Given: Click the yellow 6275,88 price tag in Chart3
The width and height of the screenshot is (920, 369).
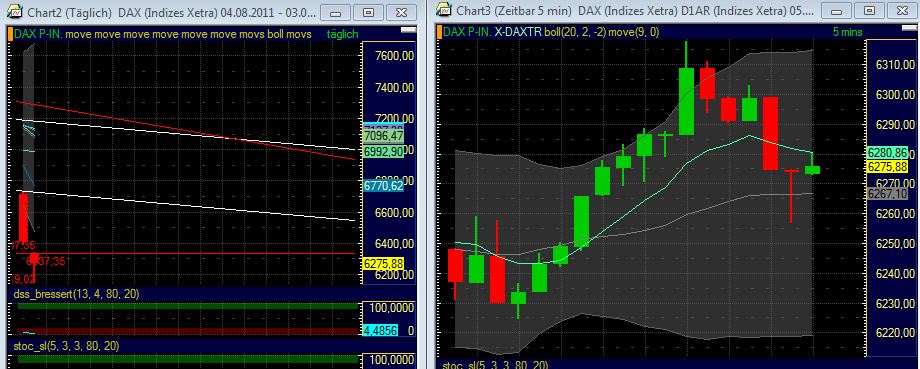Looking at the screenshot, I should 887,167.
